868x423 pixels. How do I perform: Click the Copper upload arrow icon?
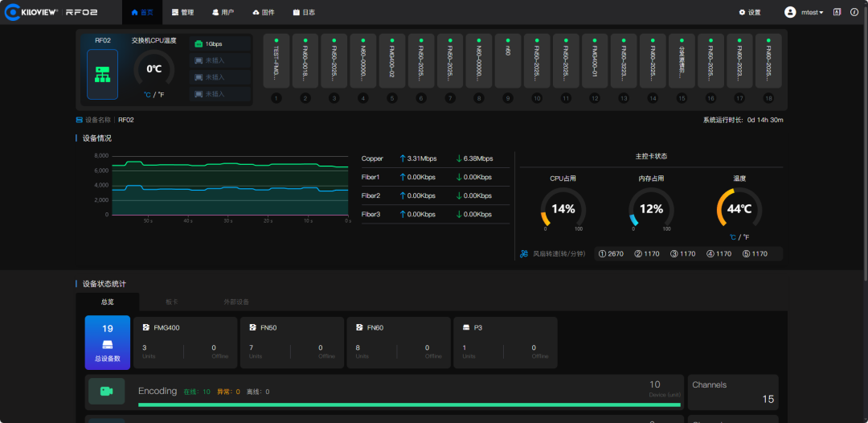(403, 158)
